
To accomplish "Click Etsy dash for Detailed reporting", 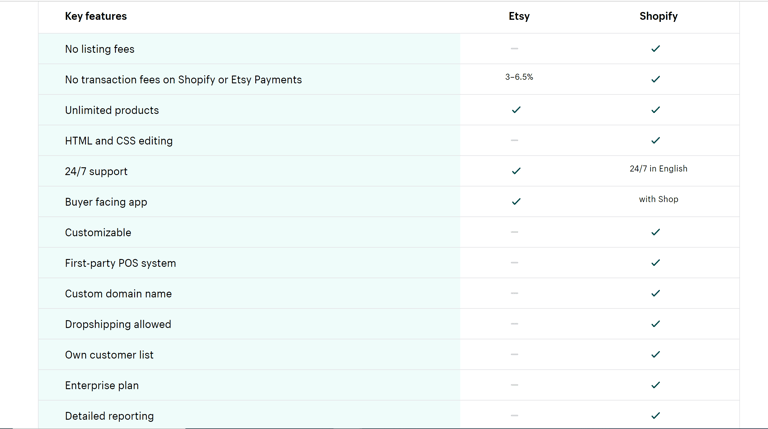I will click(514, 415).
